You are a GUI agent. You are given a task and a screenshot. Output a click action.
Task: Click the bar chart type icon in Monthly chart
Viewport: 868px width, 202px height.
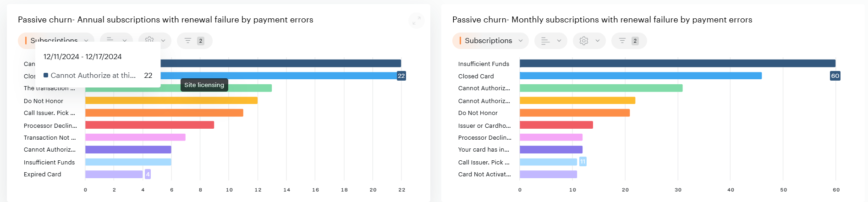coord(545,41)
